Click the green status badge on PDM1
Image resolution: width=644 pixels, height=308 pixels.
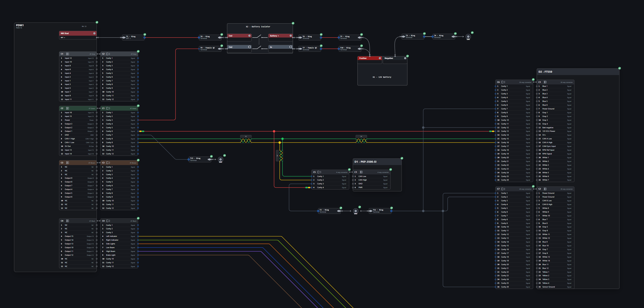coord(97,22)
